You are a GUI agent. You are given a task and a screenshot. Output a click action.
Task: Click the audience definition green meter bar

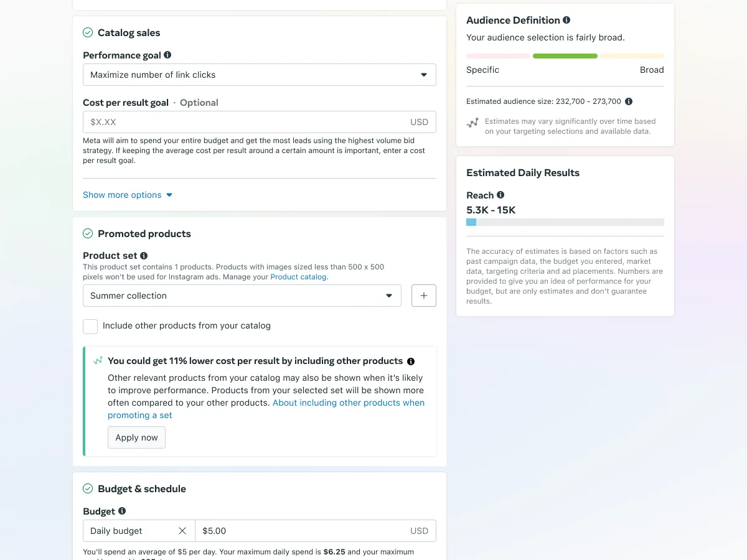tap(565, 56)
